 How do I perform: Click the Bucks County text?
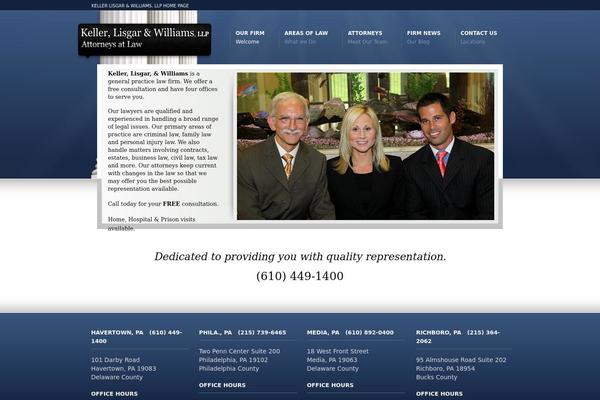437,377
